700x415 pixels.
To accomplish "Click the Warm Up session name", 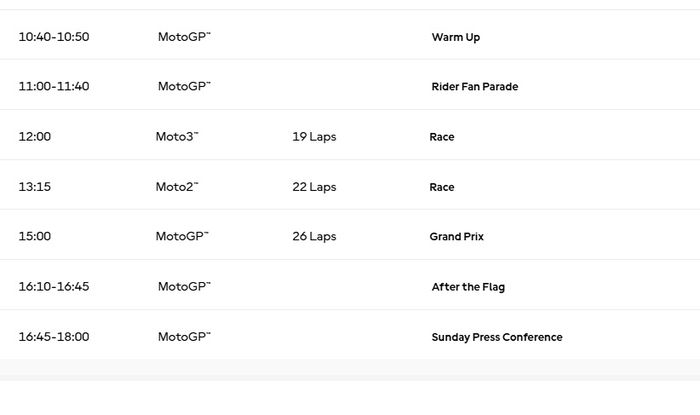I will coord(455,37).
